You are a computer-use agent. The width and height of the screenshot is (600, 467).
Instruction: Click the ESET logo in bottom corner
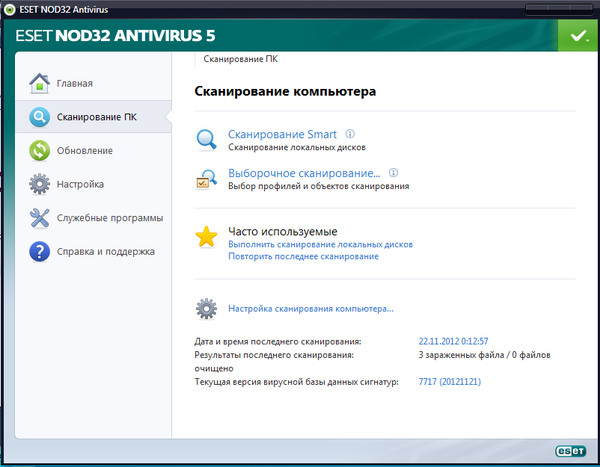tap(571, 451)
